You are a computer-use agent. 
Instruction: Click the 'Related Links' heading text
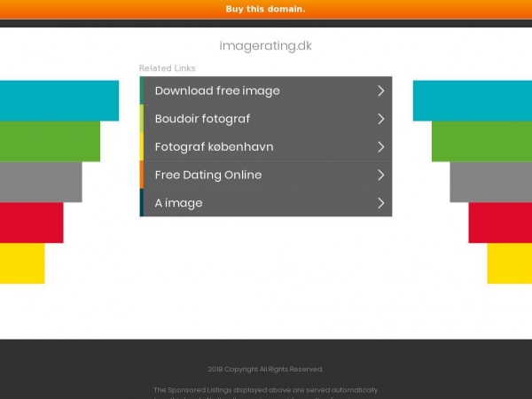coord(167,68)
